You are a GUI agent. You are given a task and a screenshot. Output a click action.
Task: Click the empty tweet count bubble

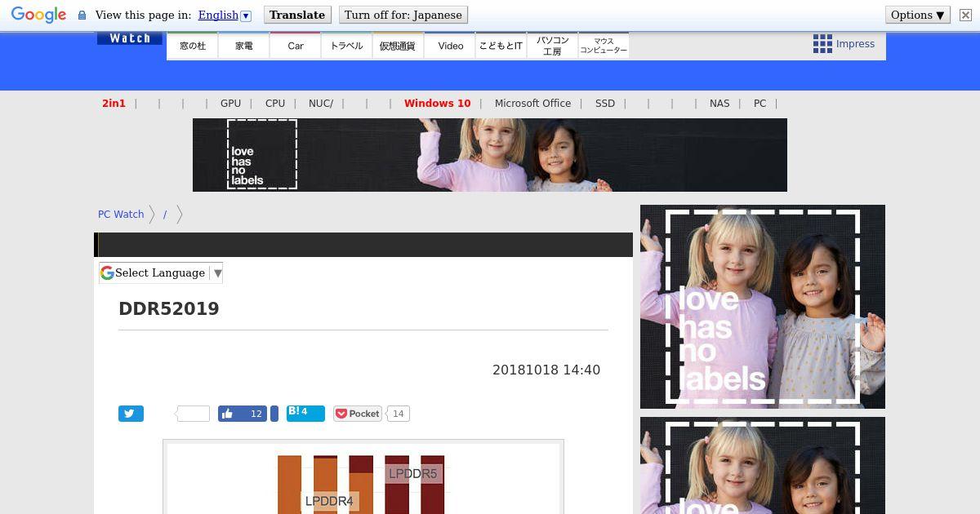(x=193, y=414)
